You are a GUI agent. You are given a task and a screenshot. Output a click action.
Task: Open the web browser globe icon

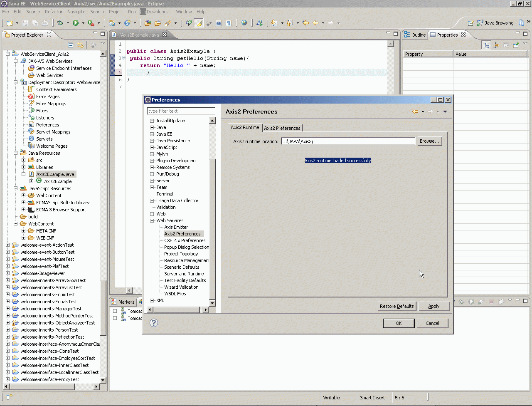point(244,23)
